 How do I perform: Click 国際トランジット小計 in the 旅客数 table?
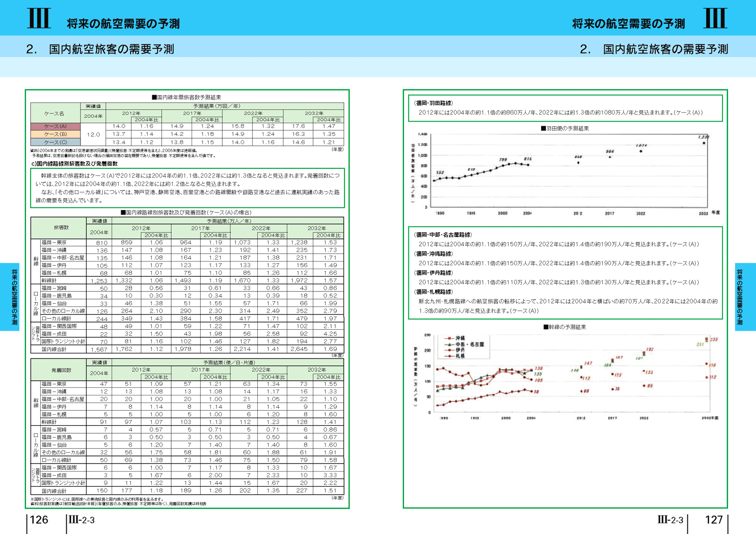tap(63, 341)
